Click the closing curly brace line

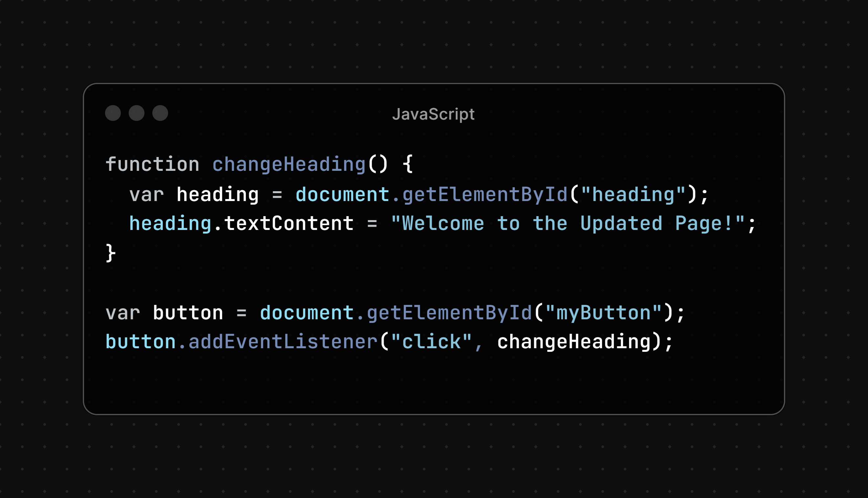pos(111,253)
